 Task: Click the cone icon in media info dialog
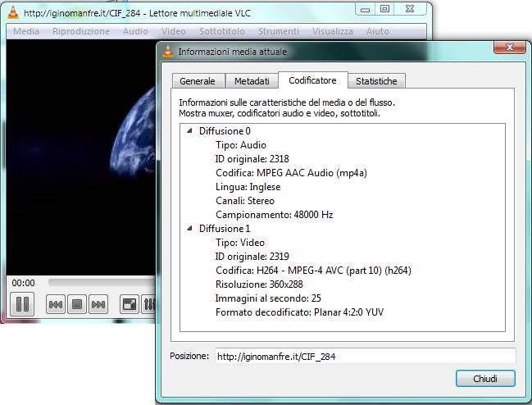(168, 51)
